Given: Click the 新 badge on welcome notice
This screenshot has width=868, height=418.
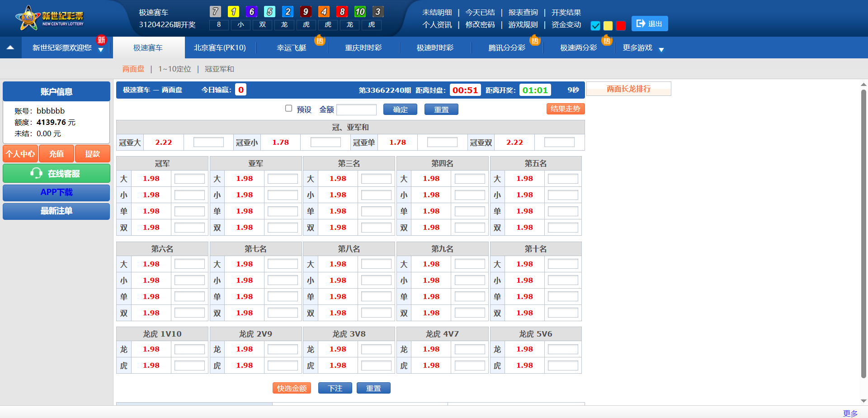Looking at the screenshot, I should point(101,40).
